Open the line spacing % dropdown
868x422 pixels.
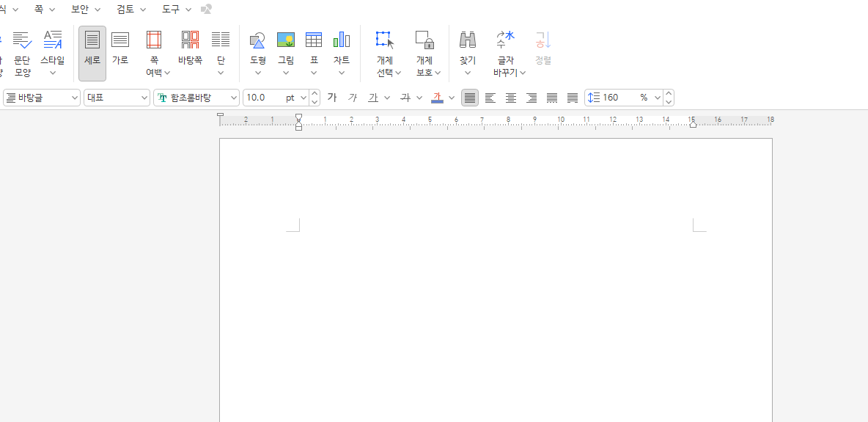coord(657,98)
